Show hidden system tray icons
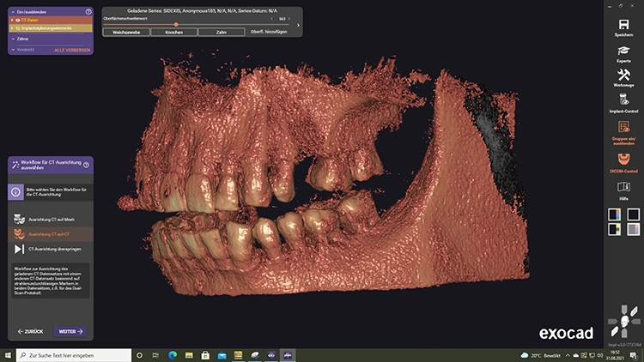 point(568,355)
